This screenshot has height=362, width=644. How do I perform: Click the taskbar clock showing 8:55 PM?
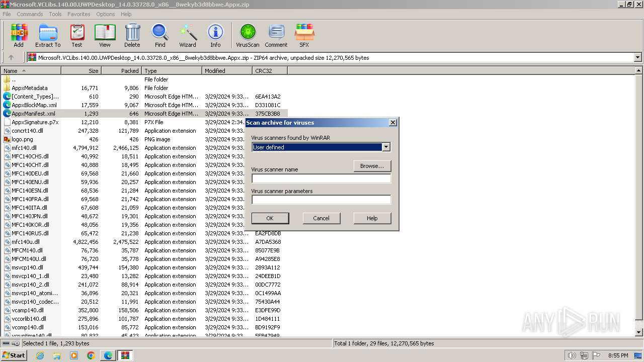coord(618,355)
